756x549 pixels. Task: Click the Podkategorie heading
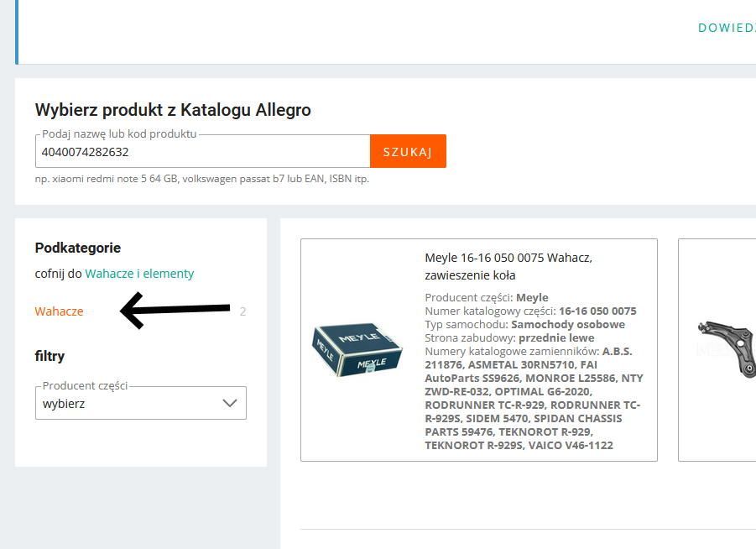(x=78, y=248)
